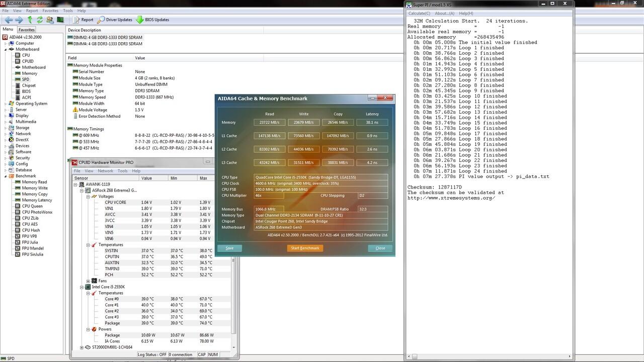Click Driver Updates magnifier button
Viewport: 644px width, 362px height.
[115, 20]
